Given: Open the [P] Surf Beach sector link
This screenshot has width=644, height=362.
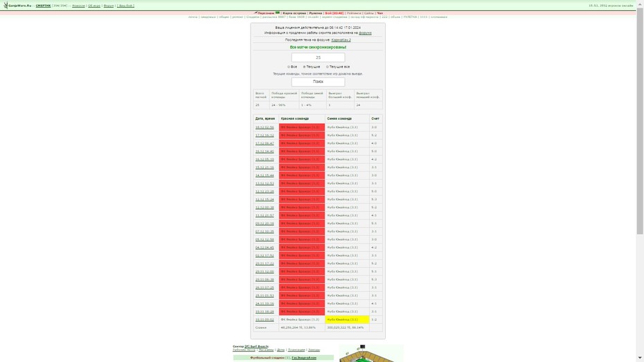Looking at the screenshot, I should [x=257, y=346].
